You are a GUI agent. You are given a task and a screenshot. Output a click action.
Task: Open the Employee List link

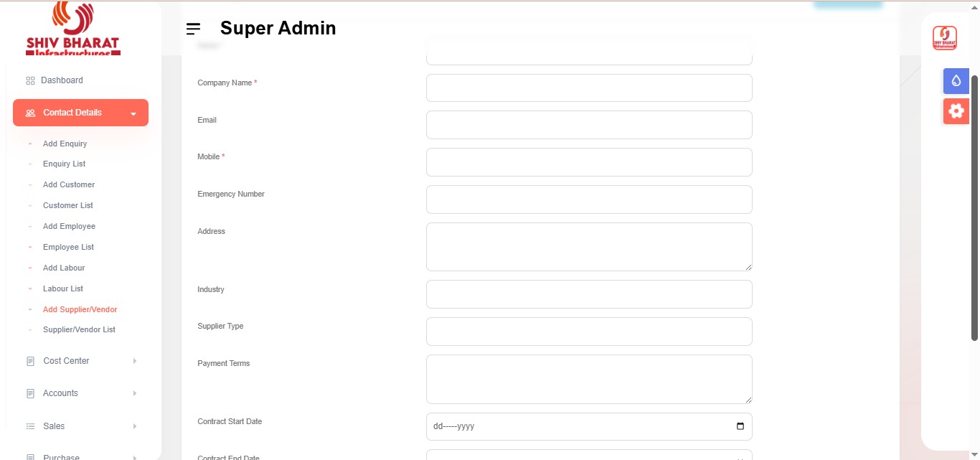[x=68, y=247]
